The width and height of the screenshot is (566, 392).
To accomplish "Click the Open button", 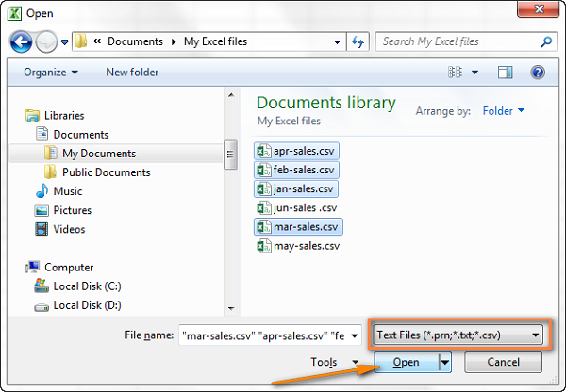I will click(407, 362).
